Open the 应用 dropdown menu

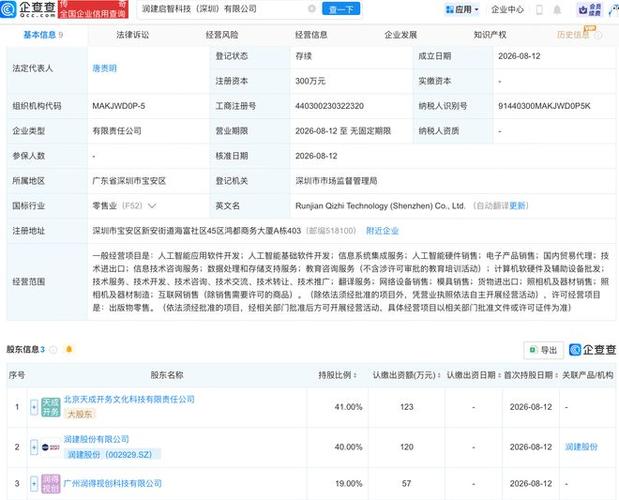click(462, 9)
